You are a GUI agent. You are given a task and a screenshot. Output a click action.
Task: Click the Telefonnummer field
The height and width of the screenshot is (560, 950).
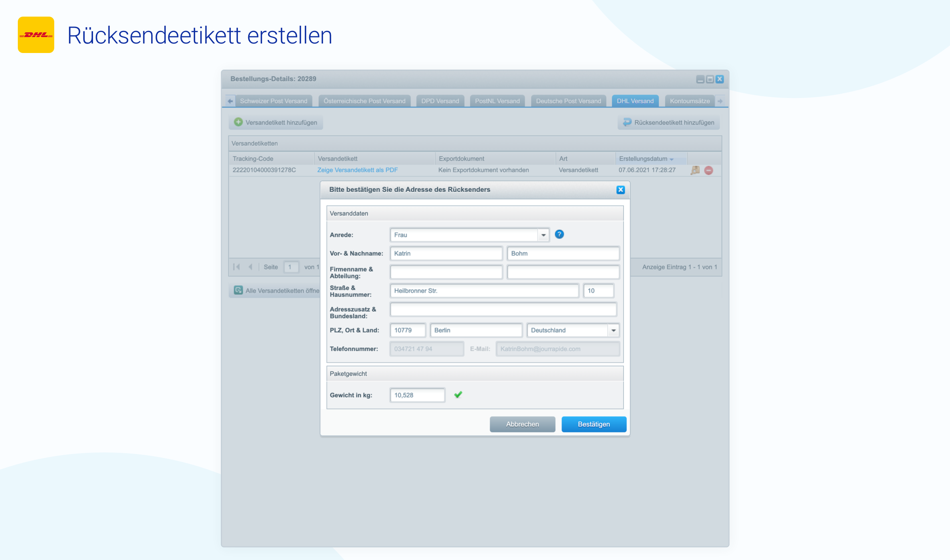[x=427, y=349]
